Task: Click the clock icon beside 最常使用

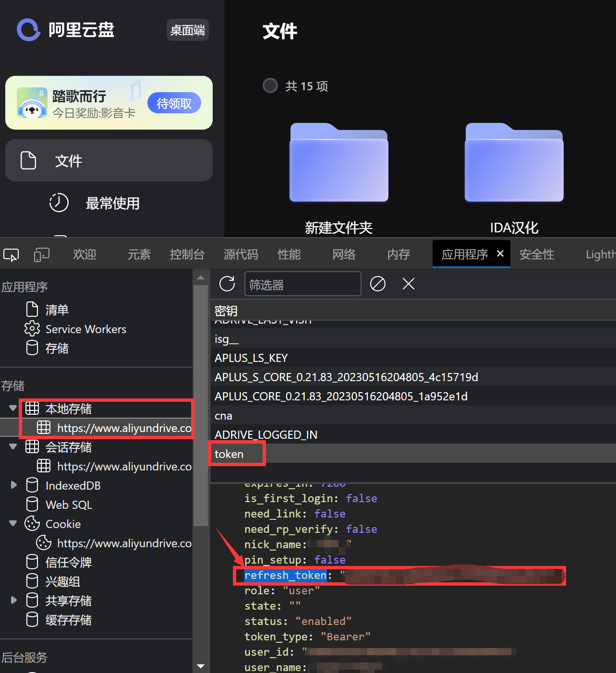Action: point(59,203)
